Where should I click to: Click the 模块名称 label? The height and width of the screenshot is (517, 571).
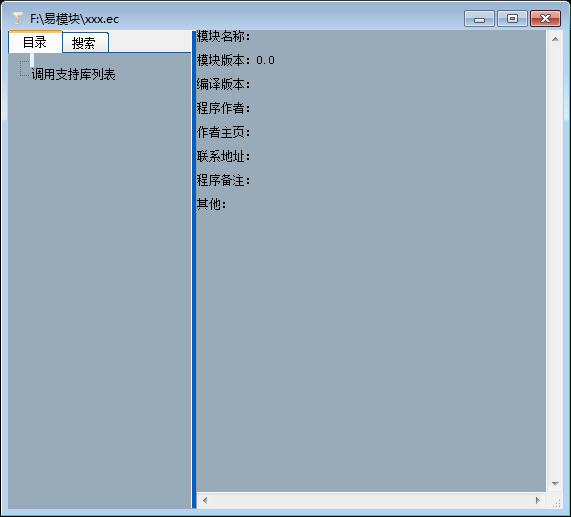point(224,36)
